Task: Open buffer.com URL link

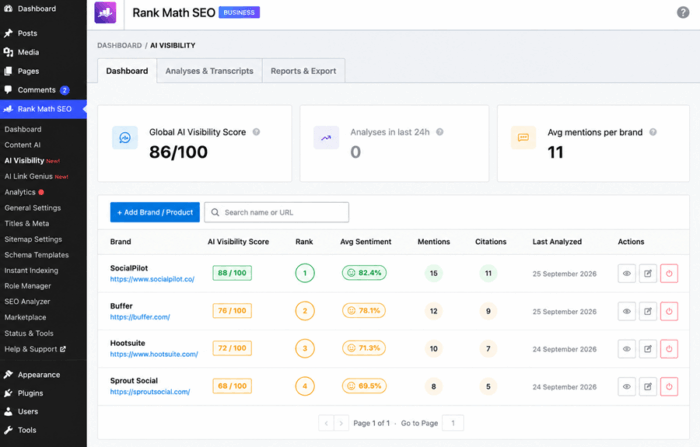Action: [x=140, y=317]
